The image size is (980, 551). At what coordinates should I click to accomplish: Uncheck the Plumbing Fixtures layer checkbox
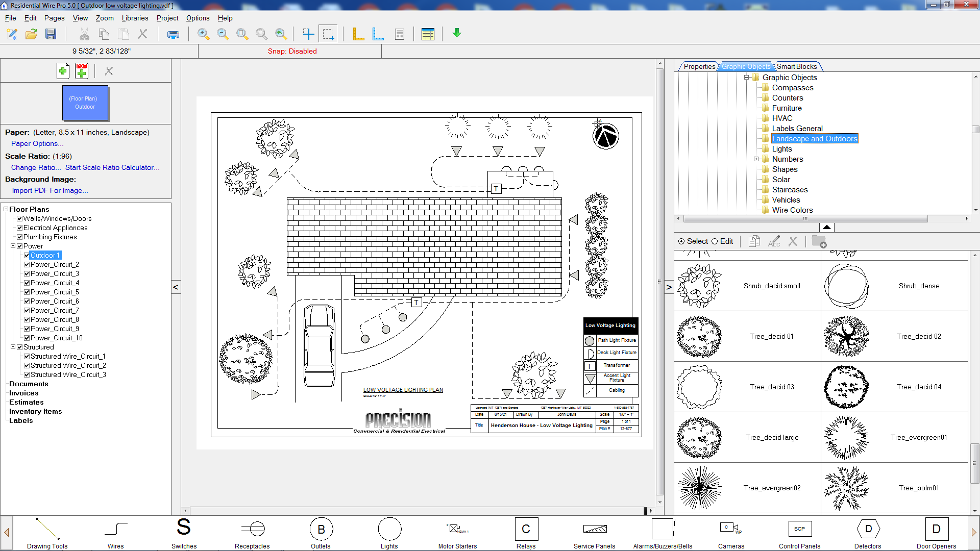19,237
